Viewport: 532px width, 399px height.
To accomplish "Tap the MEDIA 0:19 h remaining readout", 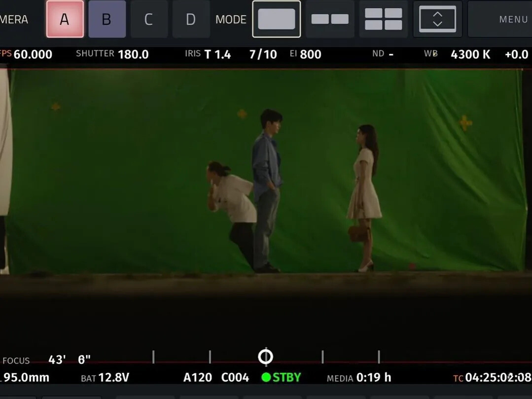I will (359, 377).
